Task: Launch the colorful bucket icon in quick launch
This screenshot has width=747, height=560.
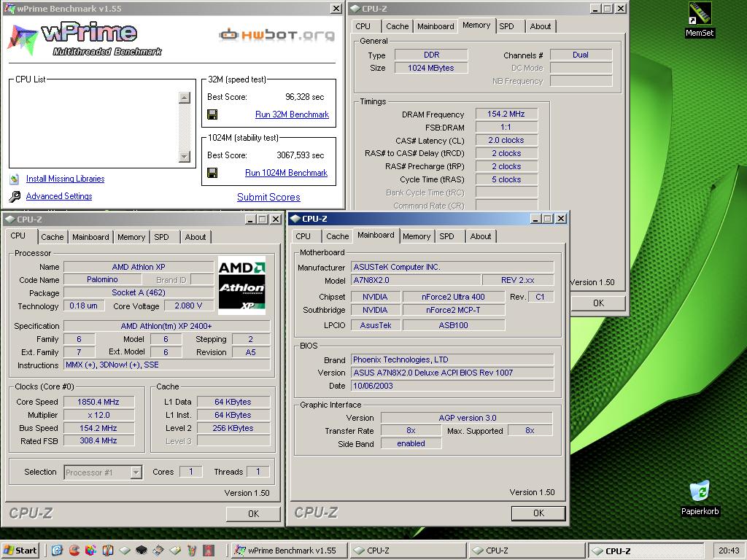Action: pyautogui.click(x=192, y=551)
